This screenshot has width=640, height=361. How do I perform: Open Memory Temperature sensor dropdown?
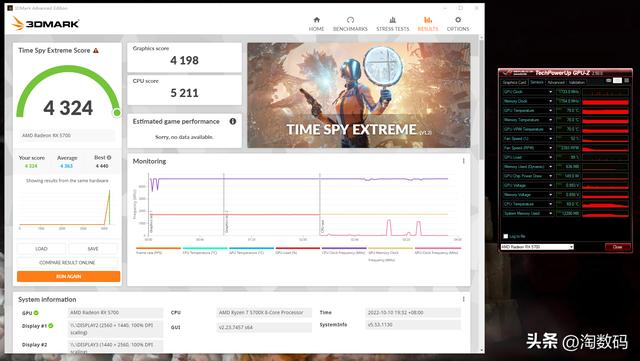click(550, 120)
